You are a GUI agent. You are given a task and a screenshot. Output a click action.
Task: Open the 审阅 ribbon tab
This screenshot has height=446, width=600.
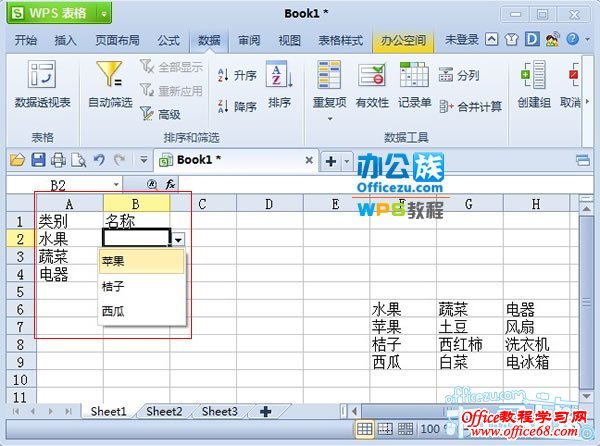pyautogui.click(x=249, y=40)
